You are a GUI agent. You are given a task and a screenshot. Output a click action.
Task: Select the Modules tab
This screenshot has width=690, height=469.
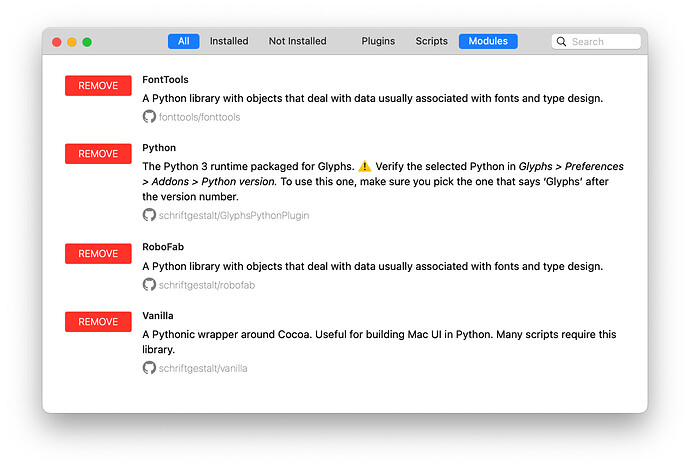(x=488, y=41)
